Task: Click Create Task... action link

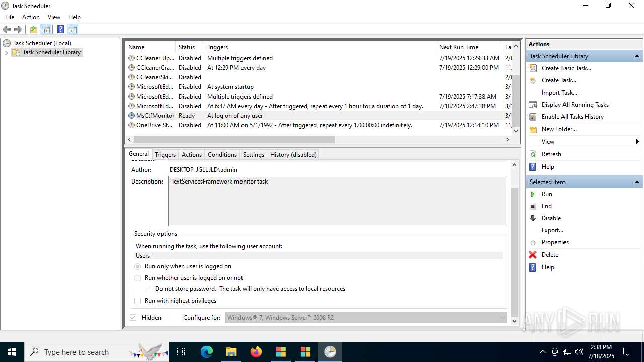Action: point(559,80)
